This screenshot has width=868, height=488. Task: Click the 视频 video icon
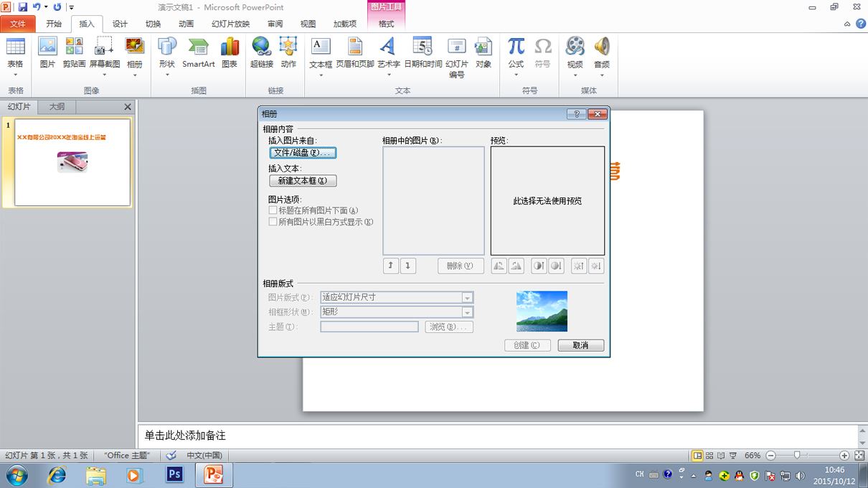click(575, 47)
